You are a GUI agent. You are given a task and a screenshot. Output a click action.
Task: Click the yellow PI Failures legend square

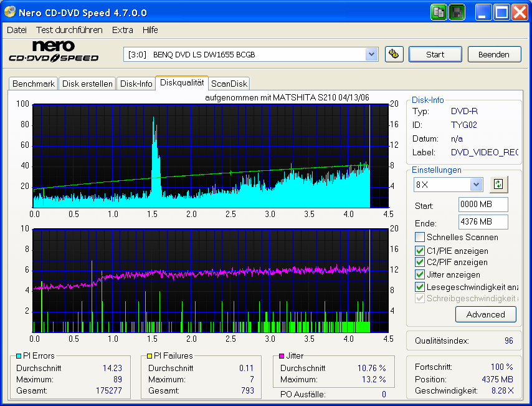[150, 355]
